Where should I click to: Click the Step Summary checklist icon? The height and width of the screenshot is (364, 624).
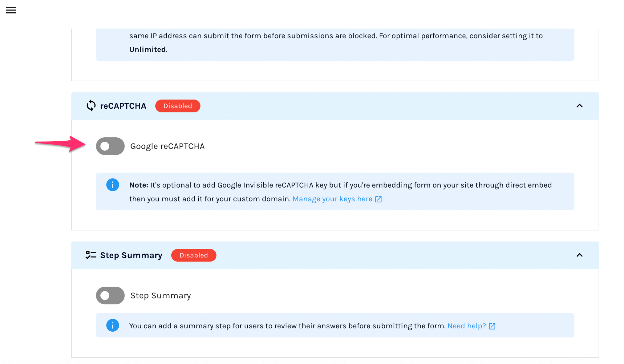[91, 255]
